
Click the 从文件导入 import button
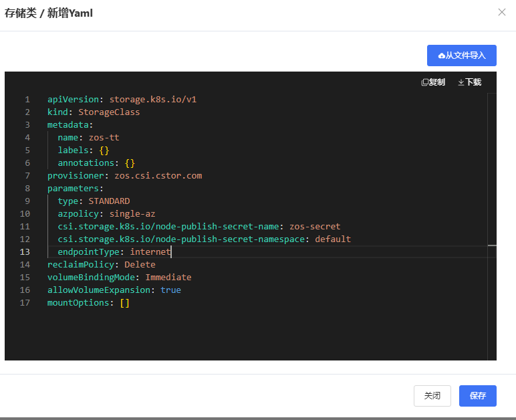(461, 56)
